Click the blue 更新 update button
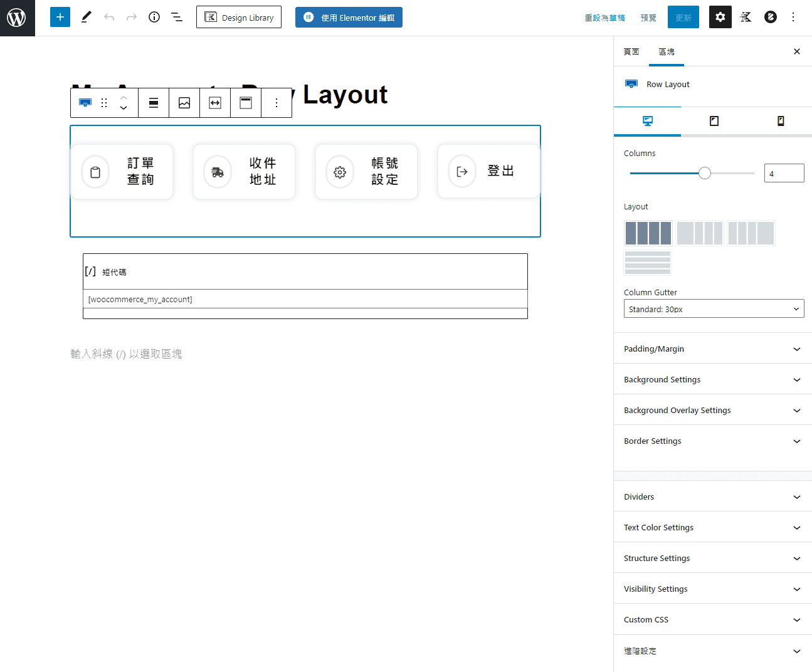Viewport: 812px width, 672px height. [683, 17]
